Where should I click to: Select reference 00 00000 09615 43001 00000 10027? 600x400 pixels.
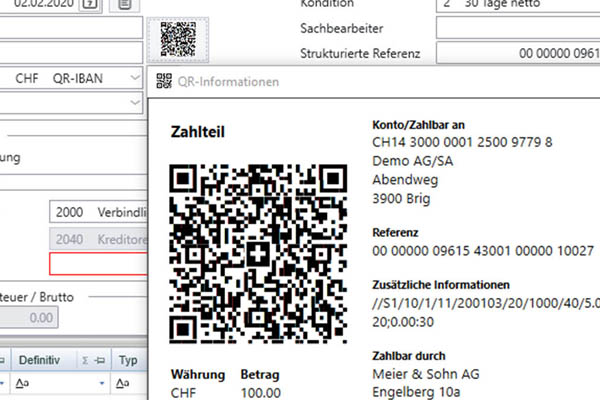483,251
